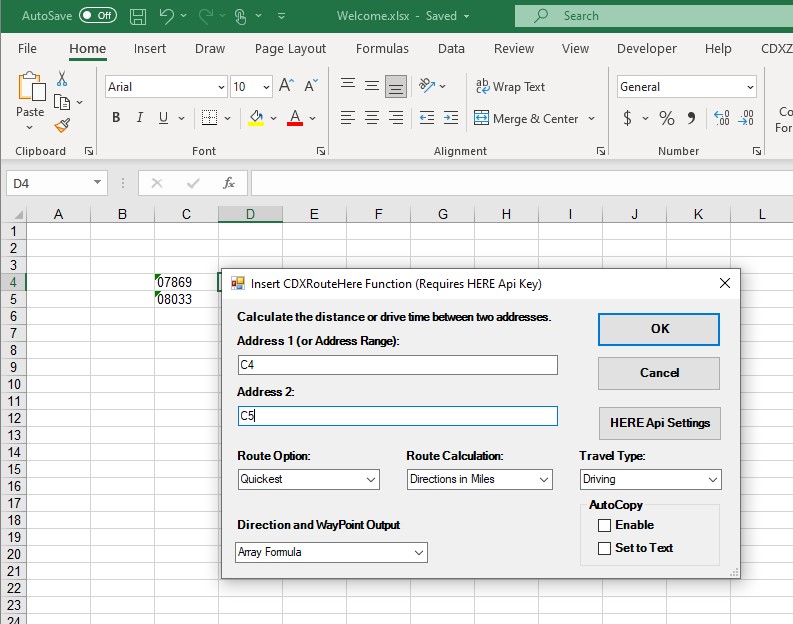Click Merge & Center button
Viewport: 793px width, 624px height.
point(526,118)
